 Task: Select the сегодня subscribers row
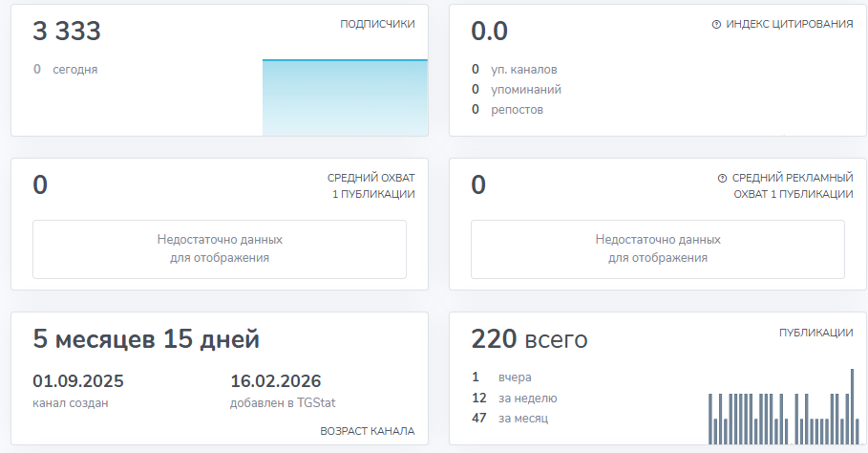click(65, 69)
